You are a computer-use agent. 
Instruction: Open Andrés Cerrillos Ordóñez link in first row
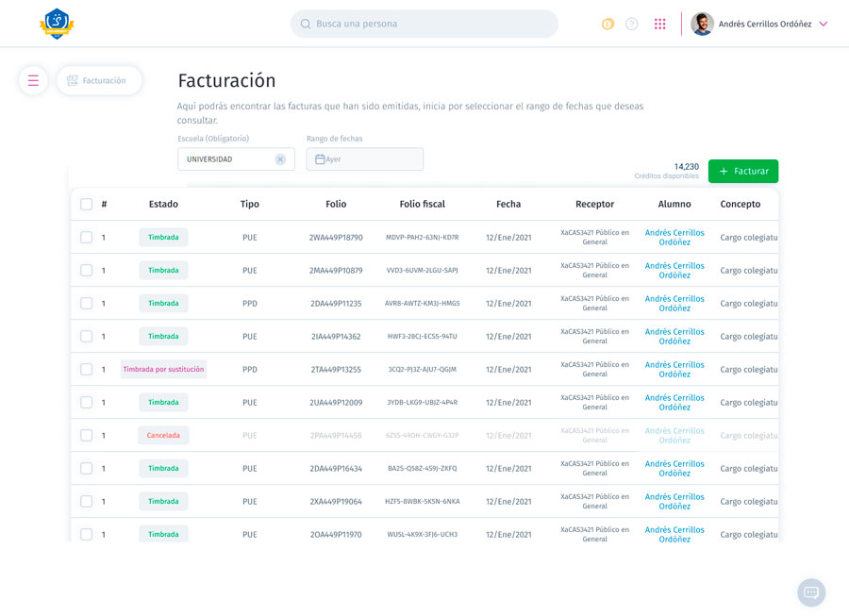pyautogui.click(x=674, y=237)
